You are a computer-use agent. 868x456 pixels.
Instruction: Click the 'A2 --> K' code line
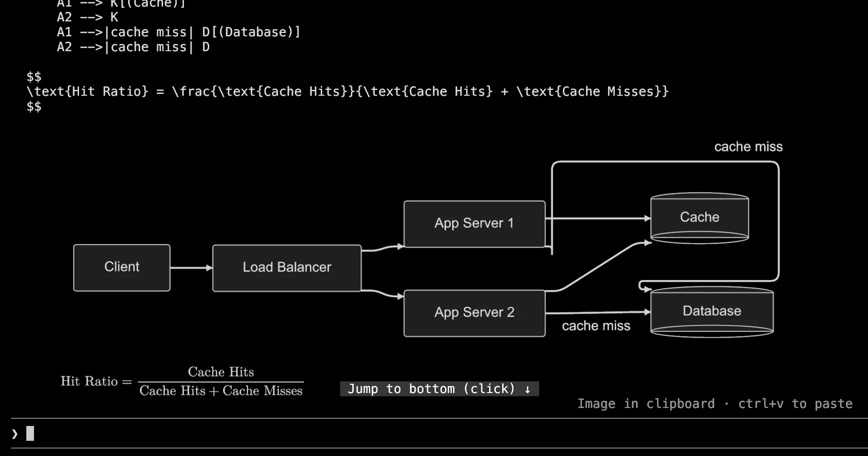tap(87, 17)
